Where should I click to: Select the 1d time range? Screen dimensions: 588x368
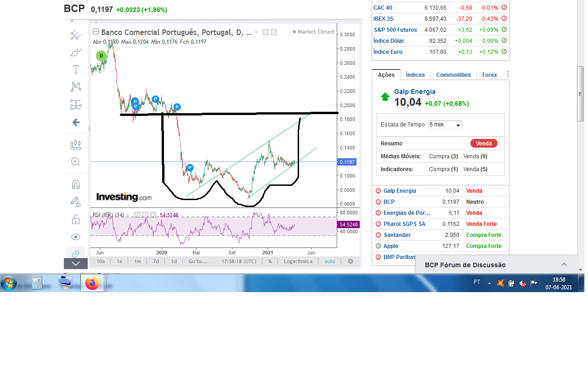[x=174, y=261]
